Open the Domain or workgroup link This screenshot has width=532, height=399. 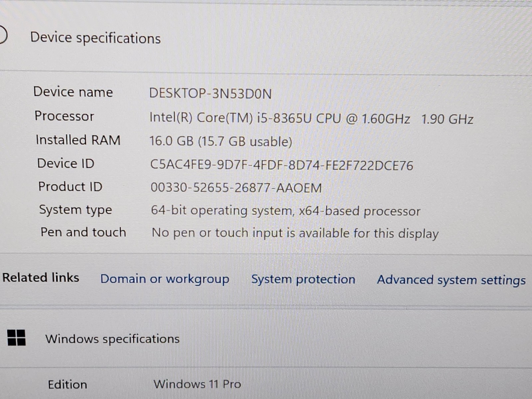[165, 279]
